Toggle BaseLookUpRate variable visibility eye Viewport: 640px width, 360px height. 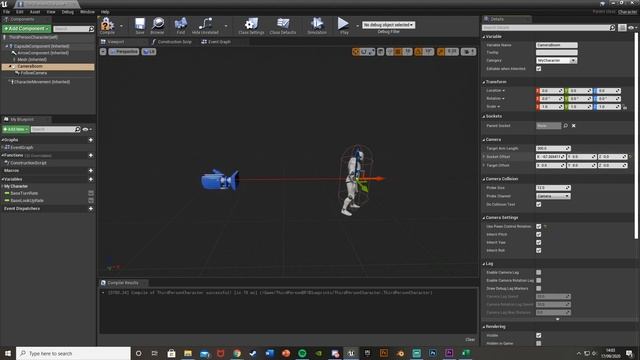91,200
